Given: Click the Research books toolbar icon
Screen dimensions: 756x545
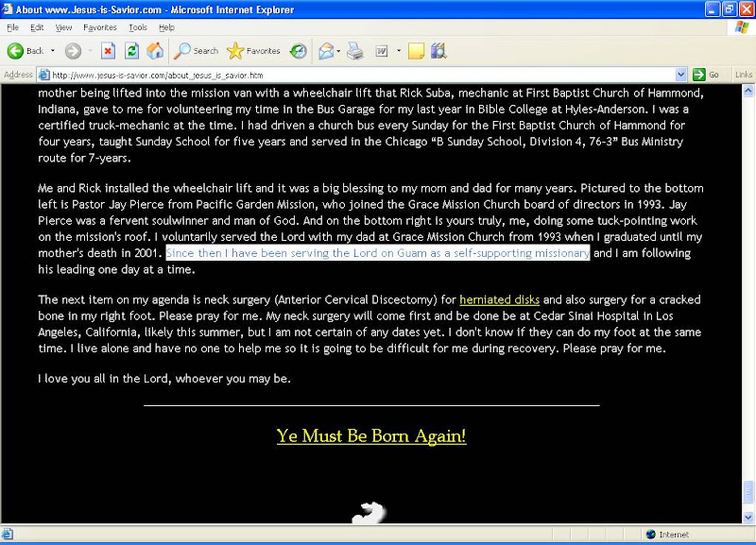Looking at the screenshot, I should (438, 51).
